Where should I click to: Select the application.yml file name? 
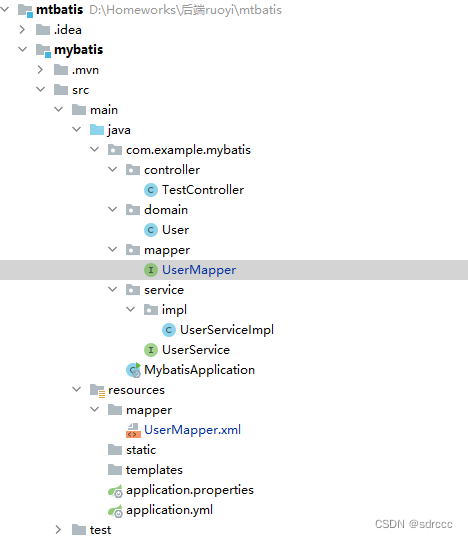(169, 510)
